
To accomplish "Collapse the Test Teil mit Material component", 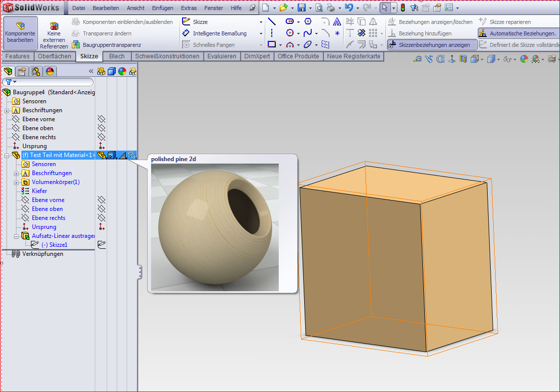I will 7,155.
